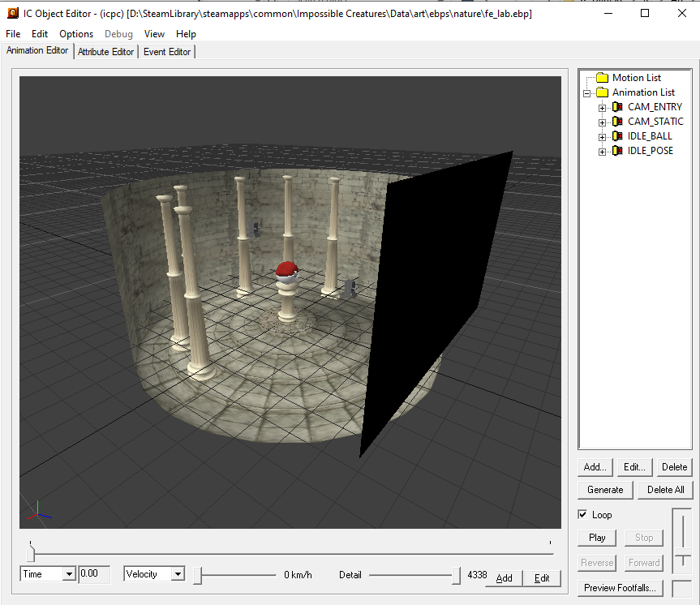Select the CAM_ENTRY animation label
Image resolution: width=700 pixels, height=605 pixels.
655,107
